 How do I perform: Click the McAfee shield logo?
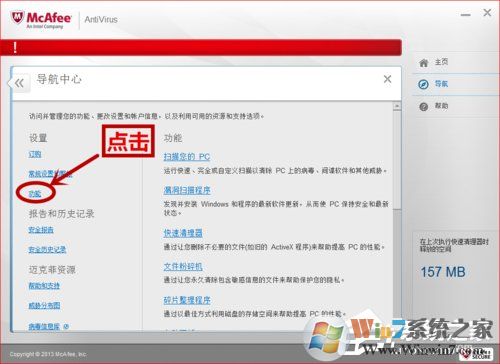17,18
